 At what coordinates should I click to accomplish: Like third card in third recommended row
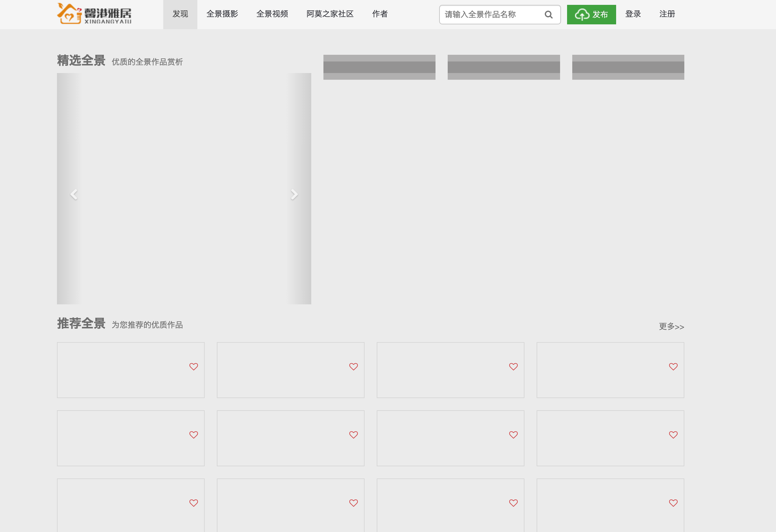(x=513, y=502)
